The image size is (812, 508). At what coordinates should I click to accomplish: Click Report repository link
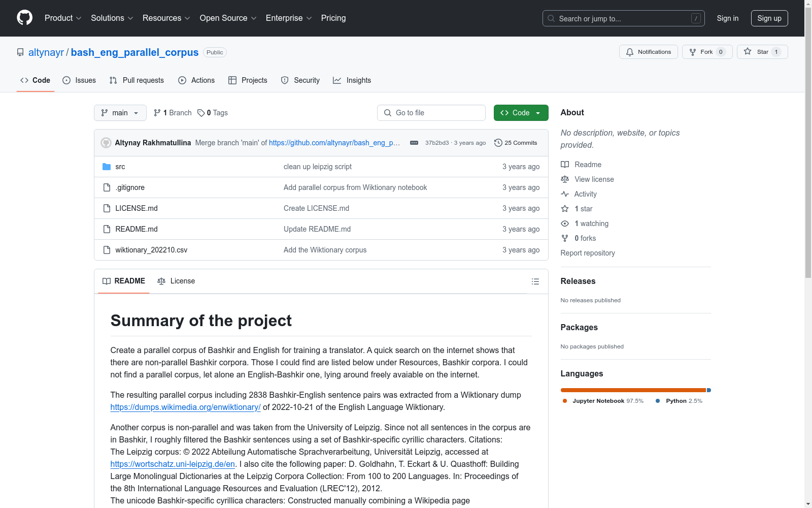click(x=588, y=253)
